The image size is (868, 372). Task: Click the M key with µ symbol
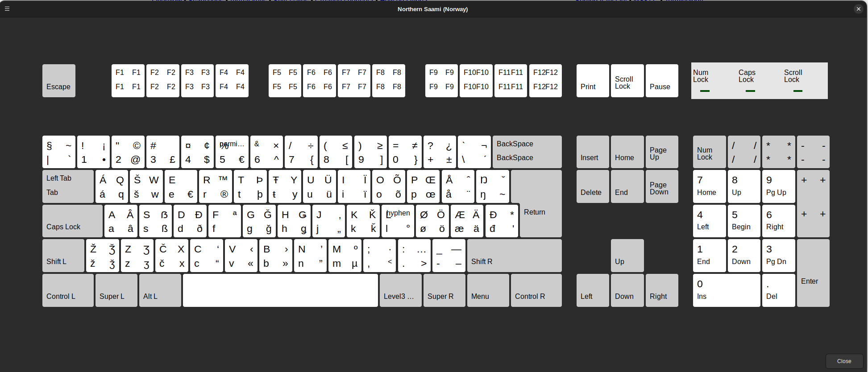[x=345, y=256]
